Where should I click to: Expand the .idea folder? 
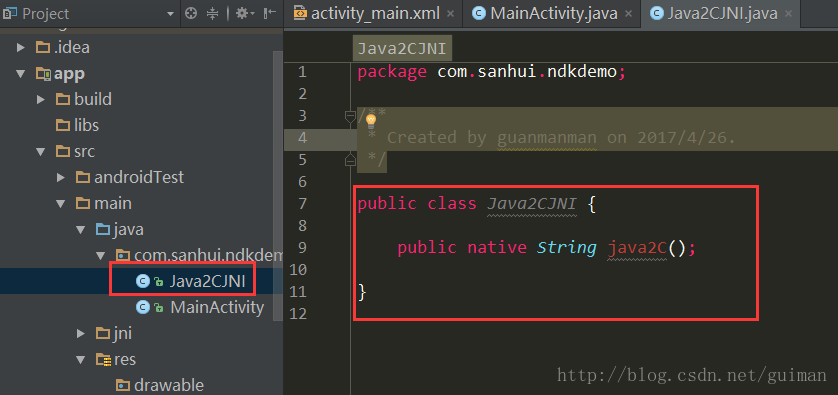point(21,48)
